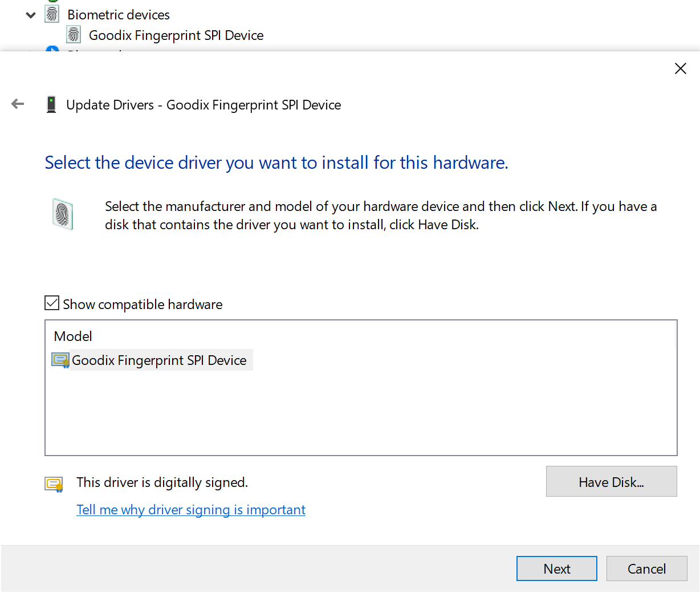Select Goodix Fingerprint SPI Device in the model list
Screen dimensions: 700x593
[x=159, y=360]
